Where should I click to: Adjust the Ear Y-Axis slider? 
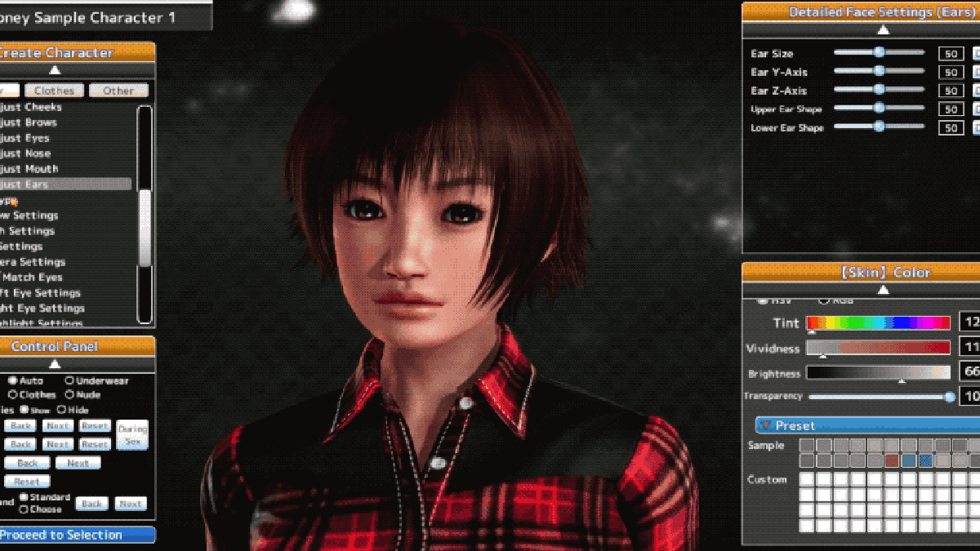[x=879, y=71]
